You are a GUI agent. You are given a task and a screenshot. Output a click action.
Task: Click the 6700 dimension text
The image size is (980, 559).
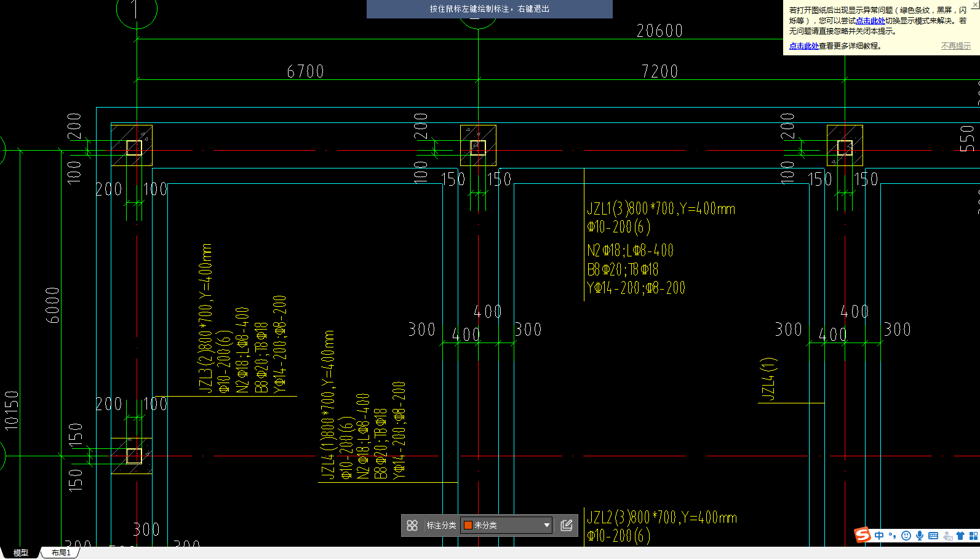tap(305, 71)
